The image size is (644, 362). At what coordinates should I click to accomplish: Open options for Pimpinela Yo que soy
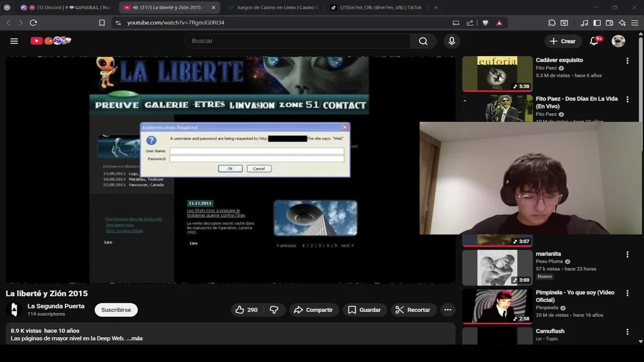(627, 293)
